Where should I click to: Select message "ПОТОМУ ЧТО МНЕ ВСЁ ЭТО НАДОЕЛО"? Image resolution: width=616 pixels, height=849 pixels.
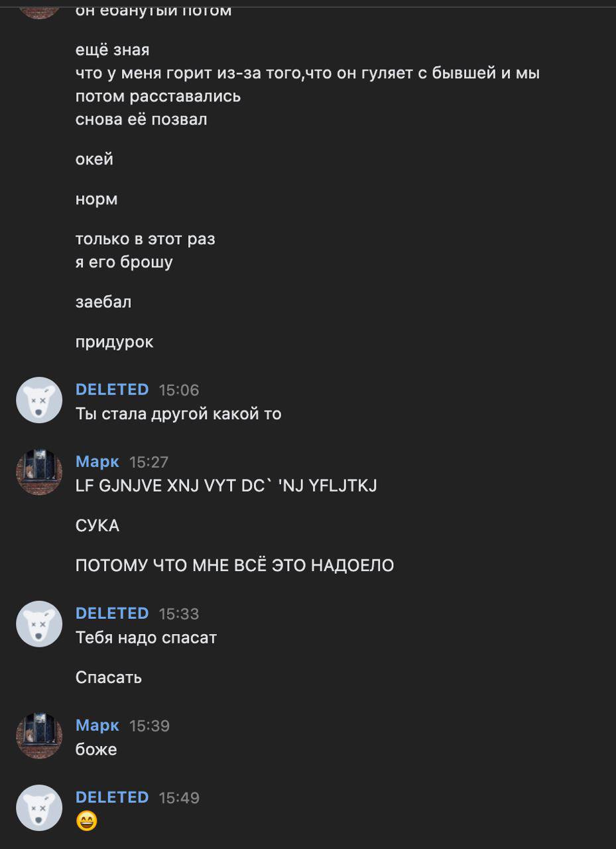(x=235, y=566)
